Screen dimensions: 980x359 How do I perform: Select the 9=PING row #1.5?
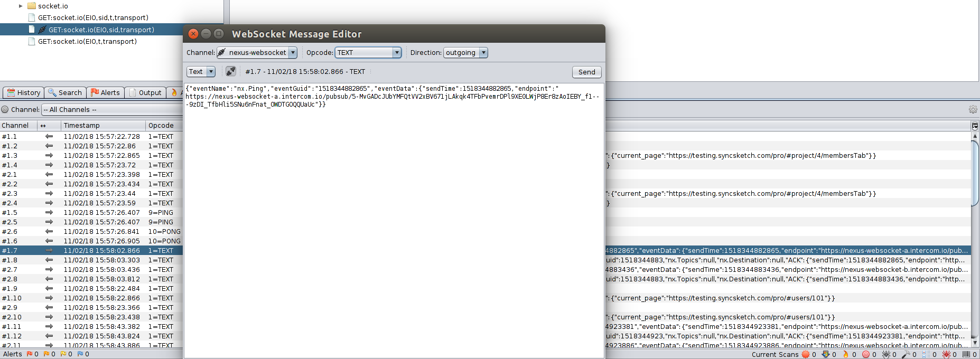(91, 212)
